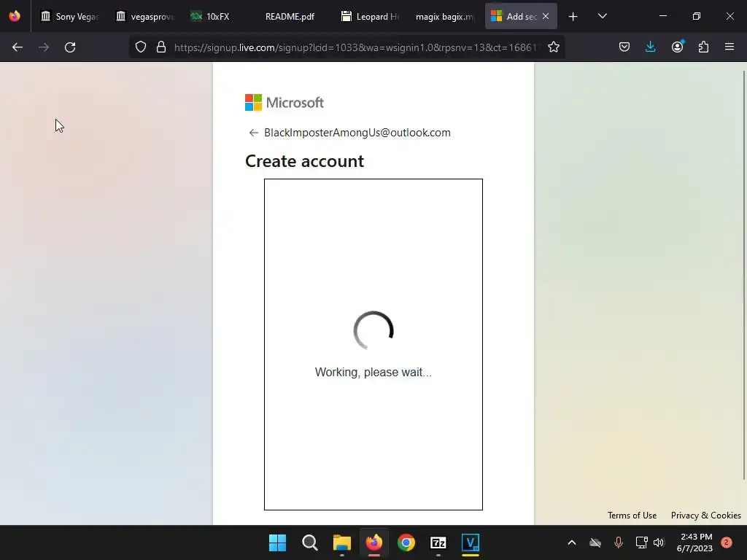Open the Extensions puzzle icon
The image size is (747, 560).
tap(703, 47)
